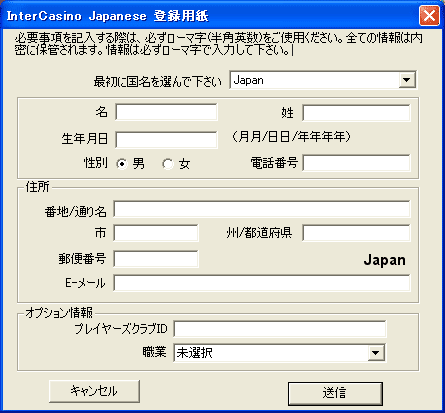Click the 州/都道府県 prefecture field

pos(356,233)
